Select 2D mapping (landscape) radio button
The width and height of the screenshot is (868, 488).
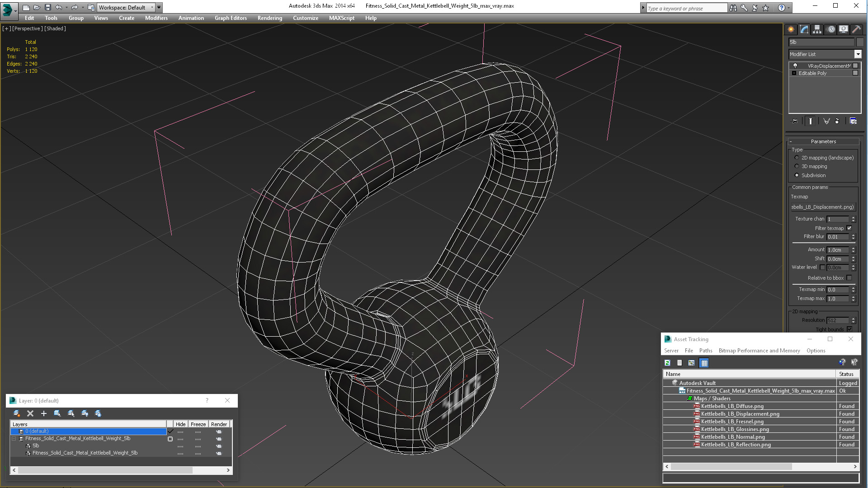797,158
